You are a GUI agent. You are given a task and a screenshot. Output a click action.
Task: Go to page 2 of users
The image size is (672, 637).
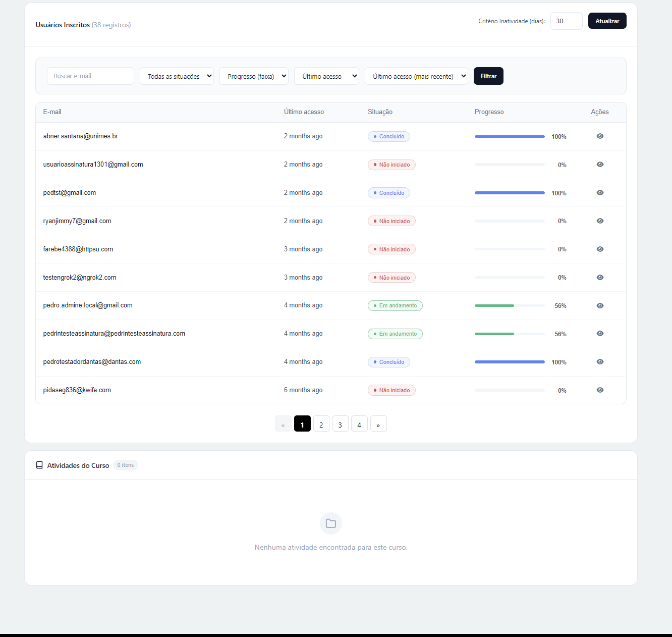(321, 424)
